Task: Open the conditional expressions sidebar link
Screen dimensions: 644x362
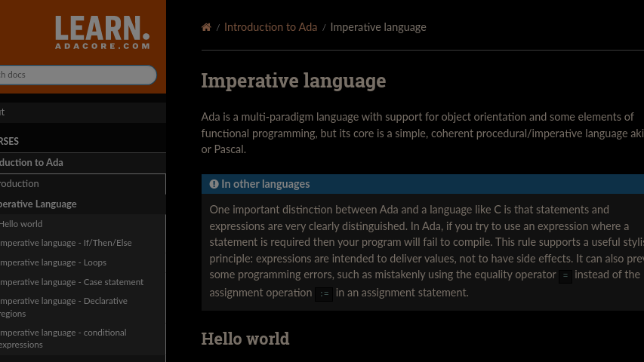Action: pyautogui.click(x=63, y=339)
